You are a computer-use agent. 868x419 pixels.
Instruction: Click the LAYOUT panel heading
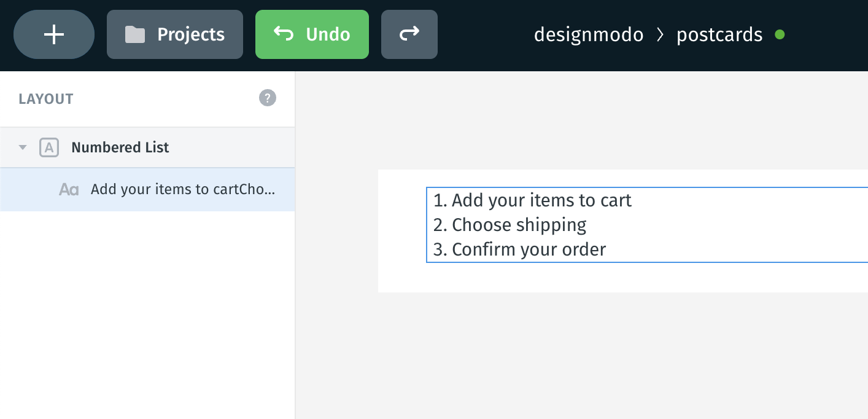coord(46,99)
